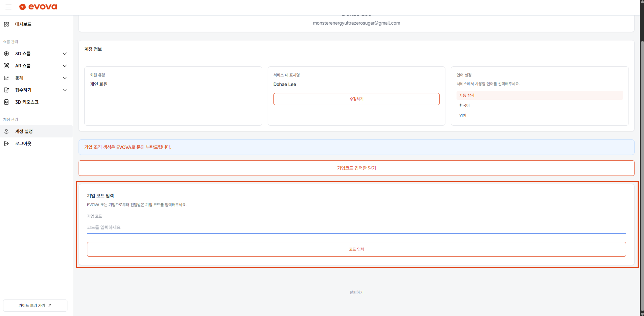Click the 로그아웃 exit icon

tap(6, 143)
